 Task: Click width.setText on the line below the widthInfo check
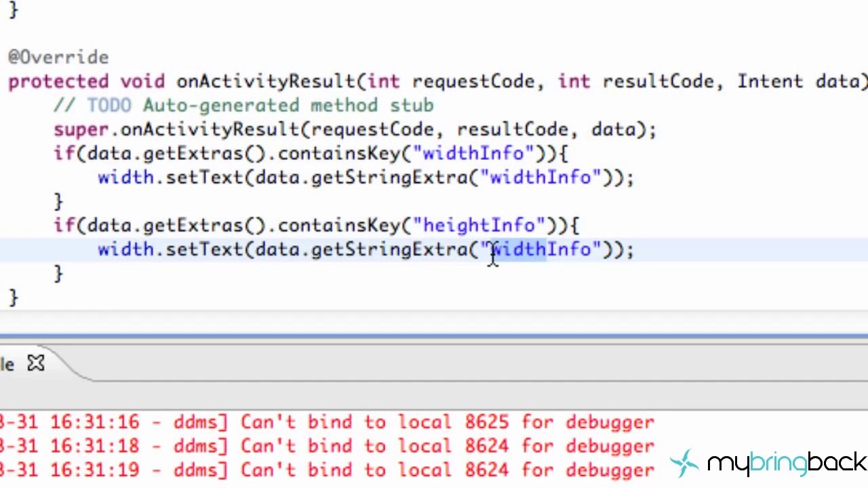[171, 178]
